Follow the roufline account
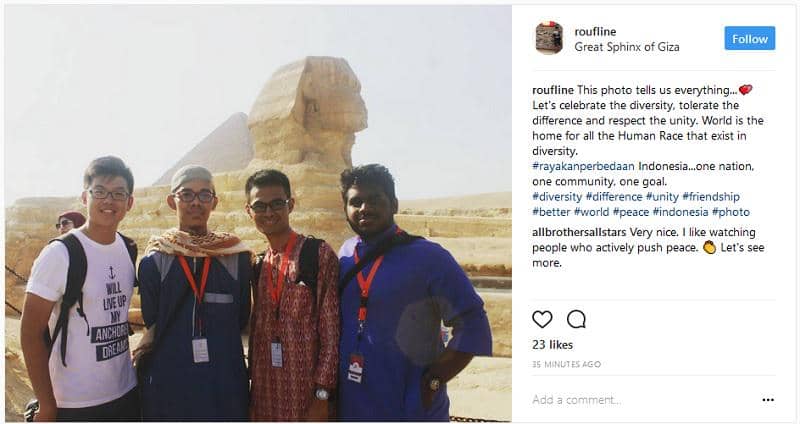This screenshot has height=424, width=800. 749,39
